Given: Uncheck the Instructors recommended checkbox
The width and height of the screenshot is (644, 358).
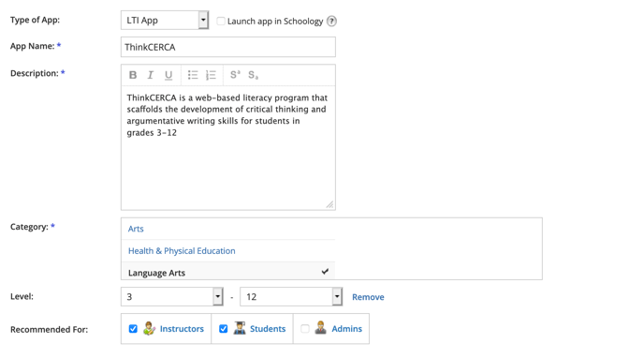Looking at the screenshot, I should 133,329.
